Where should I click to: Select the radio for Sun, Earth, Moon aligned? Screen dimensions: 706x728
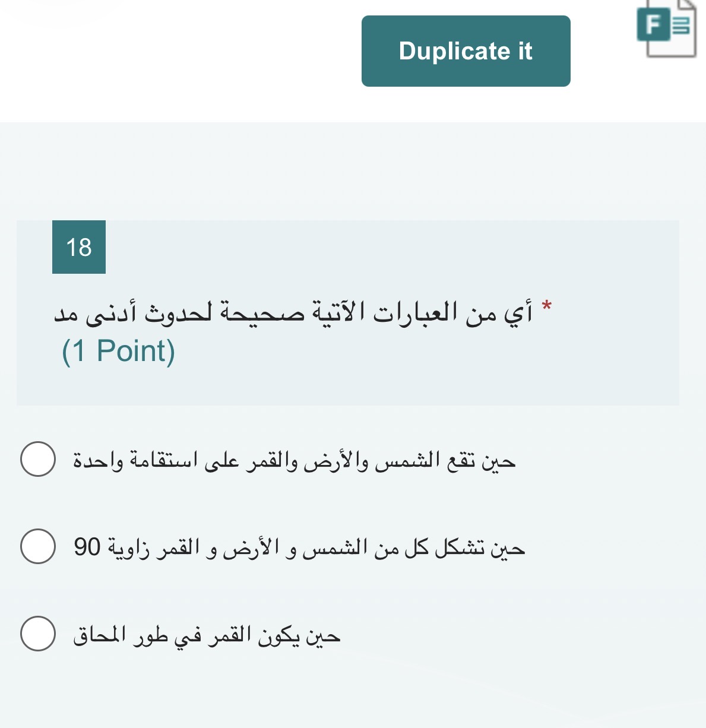[38, 459]
